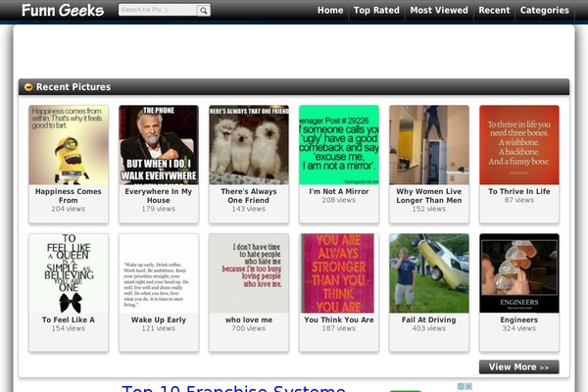
Task: Open the Categories menu
Action: pos(545,11)
